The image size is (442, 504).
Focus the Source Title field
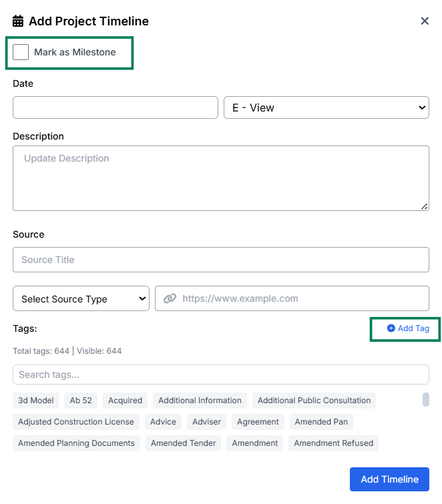click(x=220, y=260)
